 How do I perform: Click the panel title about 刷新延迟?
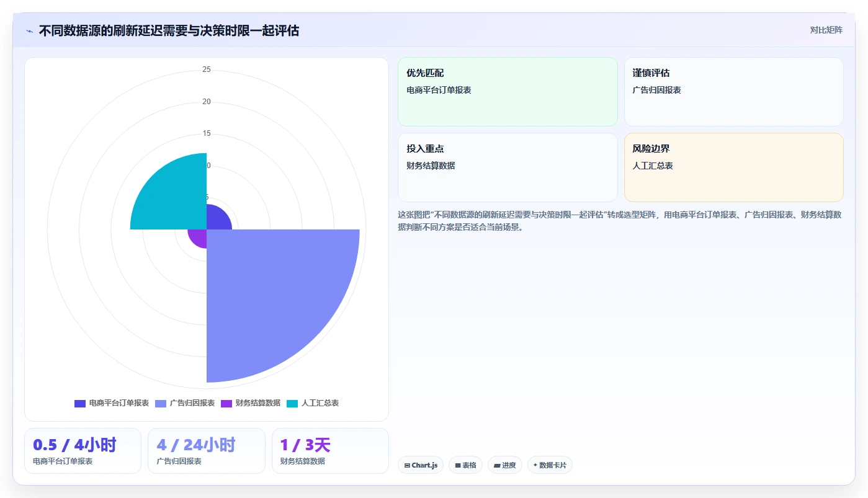(169, 30)
